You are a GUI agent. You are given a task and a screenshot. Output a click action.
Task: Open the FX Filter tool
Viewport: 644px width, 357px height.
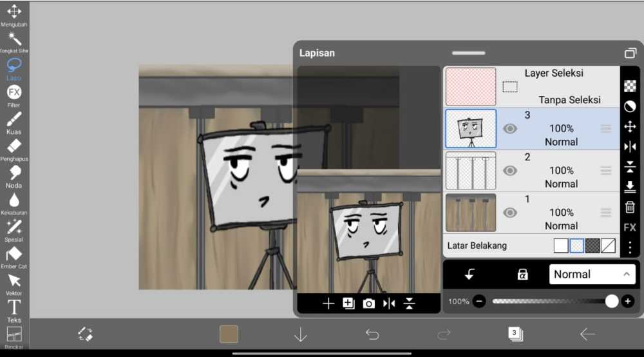tap(14, 97)
